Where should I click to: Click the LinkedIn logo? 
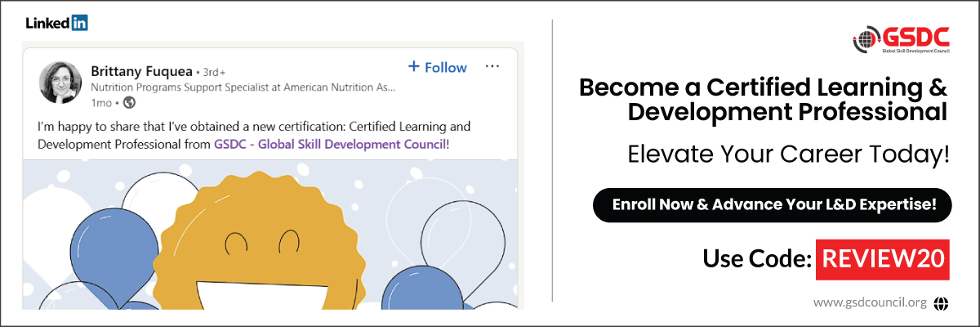(x=56, y=23)
